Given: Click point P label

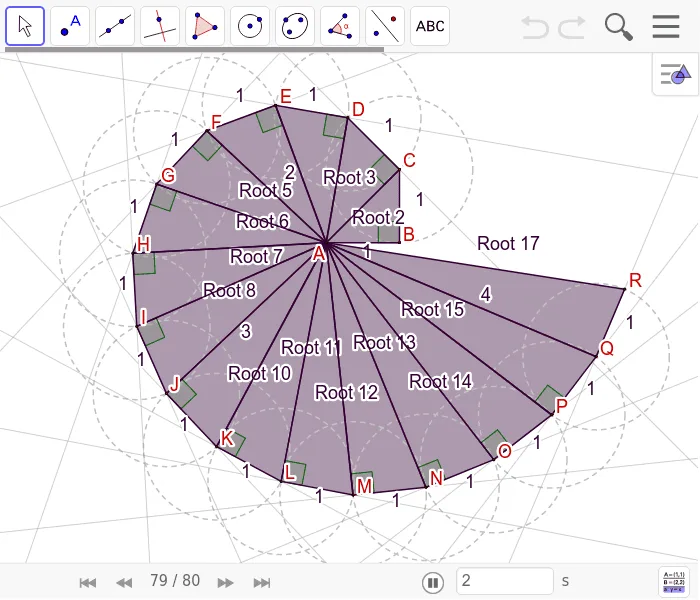Looking at the screenshot, I should point(561,406).
